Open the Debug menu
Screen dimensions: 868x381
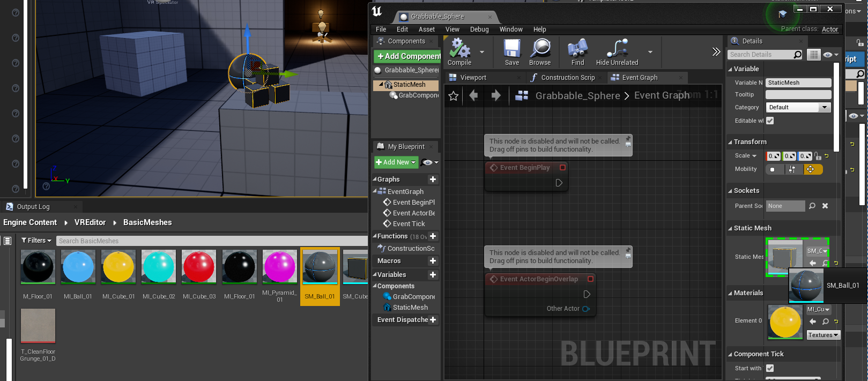479,29
